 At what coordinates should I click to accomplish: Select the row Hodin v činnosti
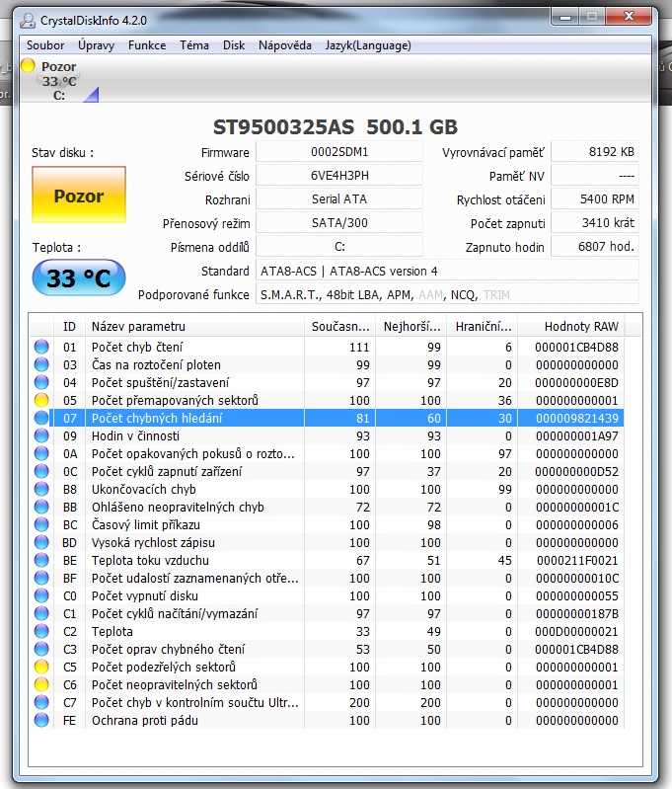(x=327, y=435)
